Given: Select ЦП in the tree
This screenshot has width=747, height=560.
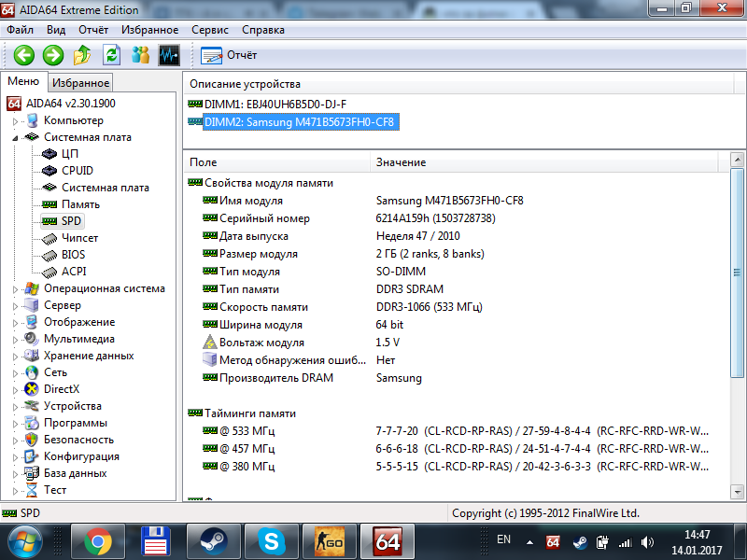Looking at the screenshot, I should click(69, 154).
